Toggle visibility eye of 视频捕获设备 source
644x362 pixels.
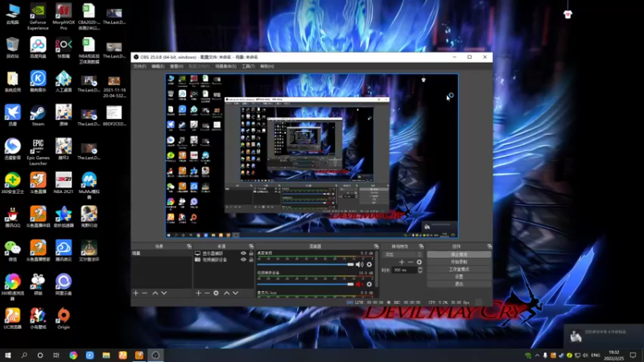[x=243, y=260]
